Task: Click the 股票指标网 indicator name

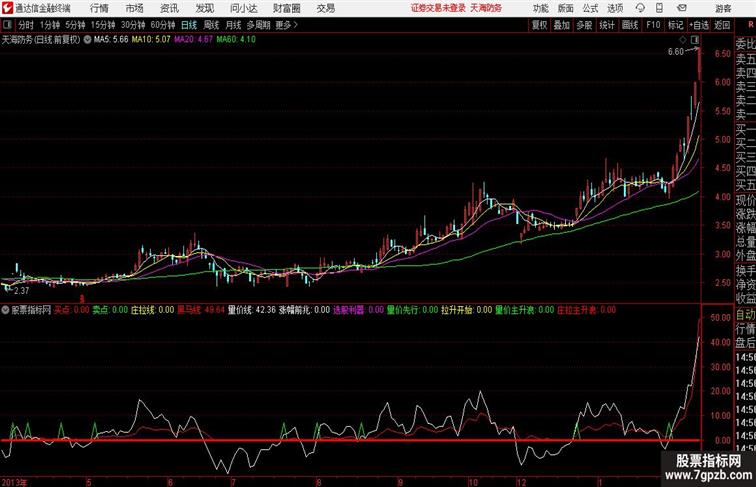Action: [31, 310]
